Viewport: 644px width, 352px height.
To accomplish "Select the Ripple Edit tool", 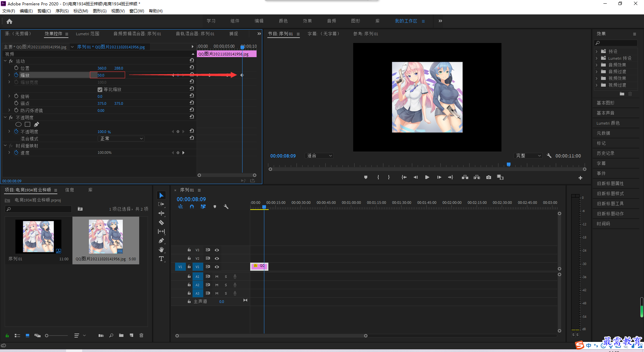I will tap(161, 213).
